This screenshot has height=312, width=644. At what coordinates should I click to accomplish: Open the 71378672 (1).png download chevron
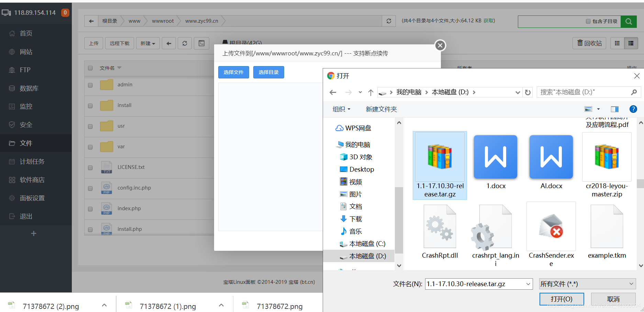(x=221, y=305)
